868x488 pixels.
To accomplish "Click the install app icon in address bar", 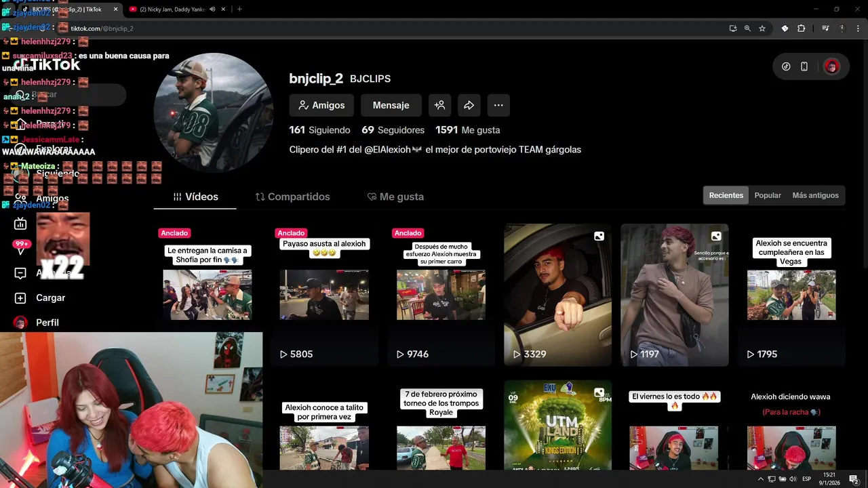I will pyautogui.click(x=733, y=28).
